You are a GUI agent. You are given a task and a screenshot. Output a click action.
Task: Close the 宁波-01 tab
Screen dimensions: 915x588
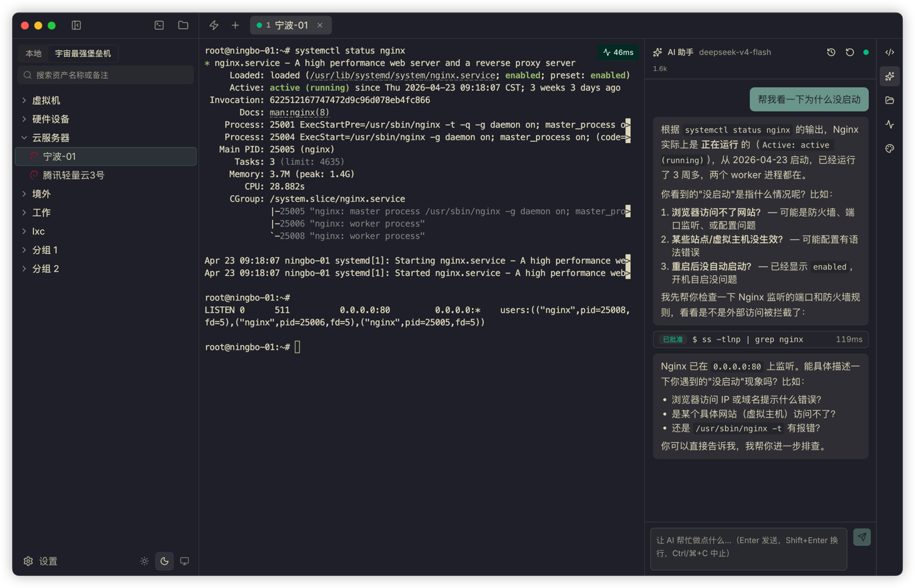pyautogui.click(x=319, y=25)
